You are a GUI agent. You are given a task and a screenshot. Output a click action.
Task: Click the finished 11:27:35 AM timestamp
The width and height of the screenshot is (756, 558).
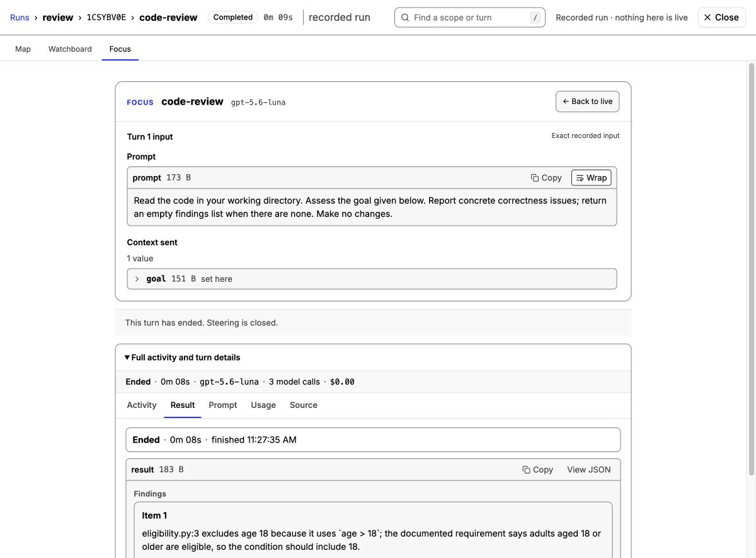coord(254,439)
